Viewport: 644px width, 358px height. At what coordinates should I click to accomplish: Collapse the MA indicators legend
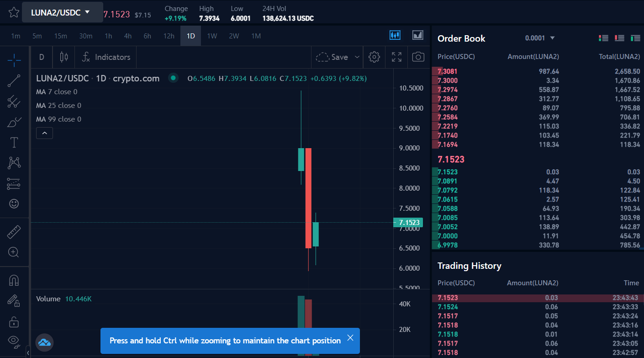44,133
